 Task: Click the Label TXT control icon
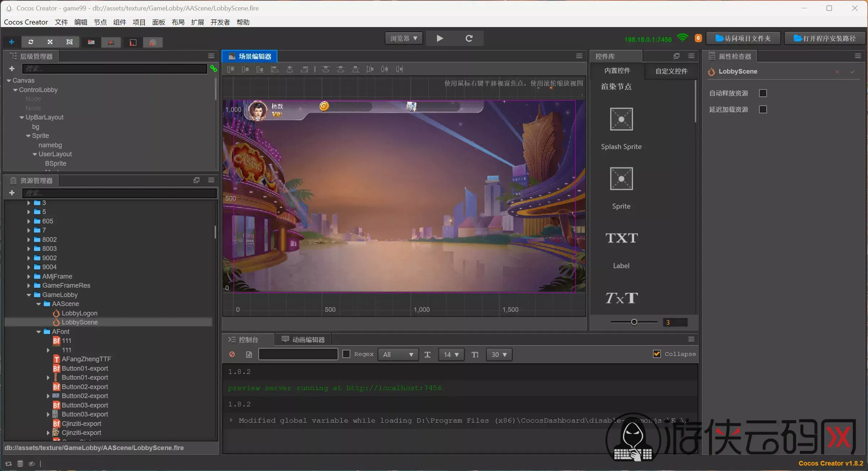[621, 238]
